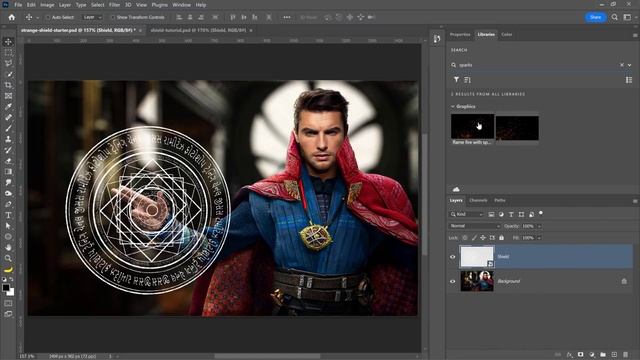Screen dimensions: 640x360
Task: Open the layer filter Kind dropdown
Action: point(466,214)
